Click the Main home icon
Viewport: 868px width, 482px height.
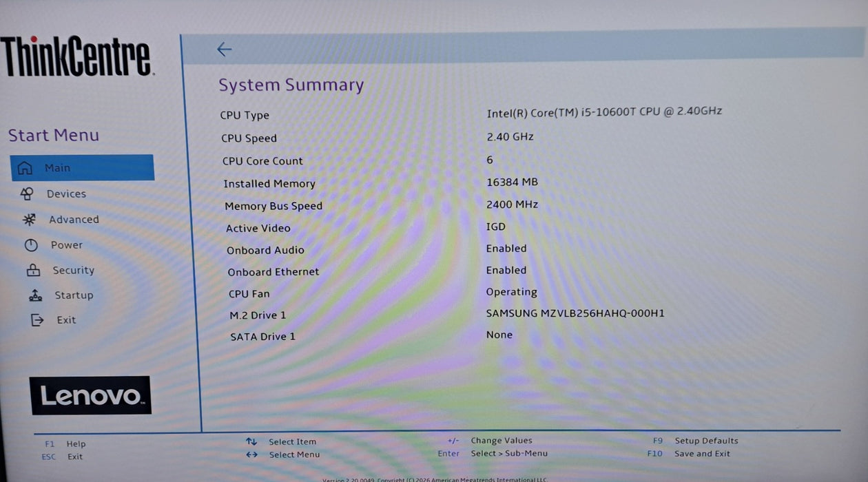[x=25, y=168]
